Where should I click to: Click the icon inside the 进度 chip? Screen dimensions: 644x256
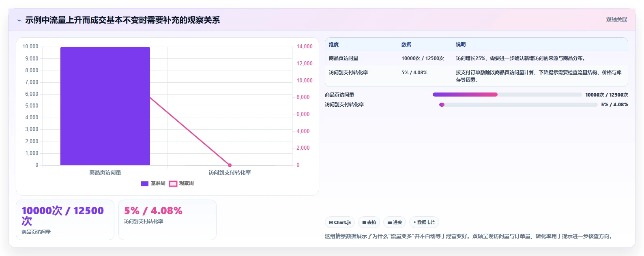coord(390,223)
